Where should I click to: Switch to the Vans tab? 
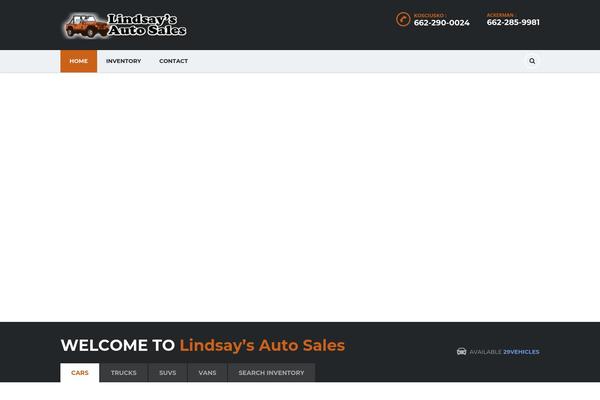[207, 372]
